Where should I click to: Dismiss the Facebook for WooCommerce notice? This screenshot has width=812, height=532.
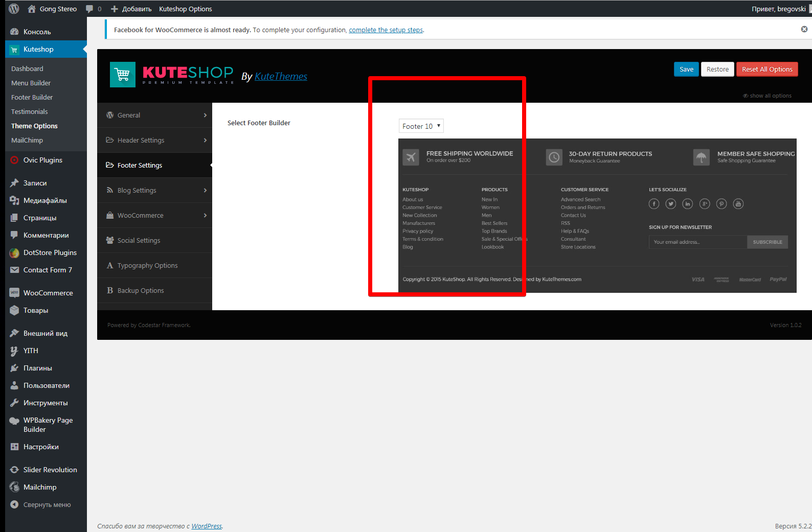(804, 29)
